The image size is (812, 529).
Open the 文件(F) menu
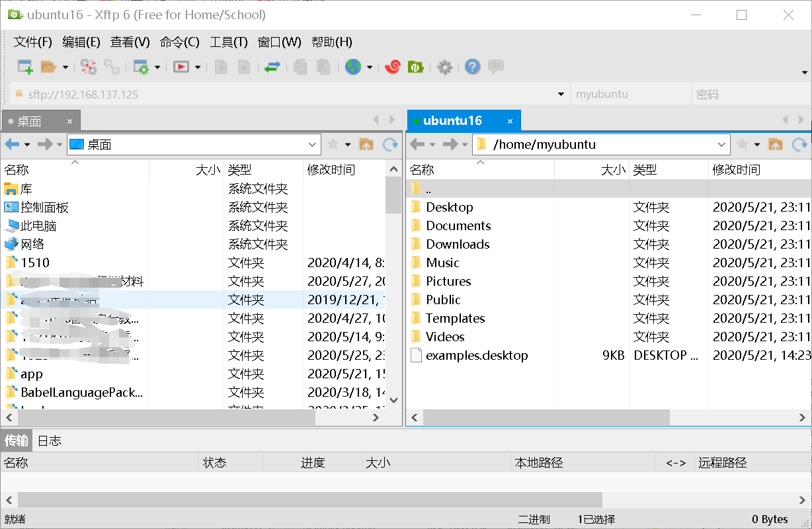(x=33, y=42)
